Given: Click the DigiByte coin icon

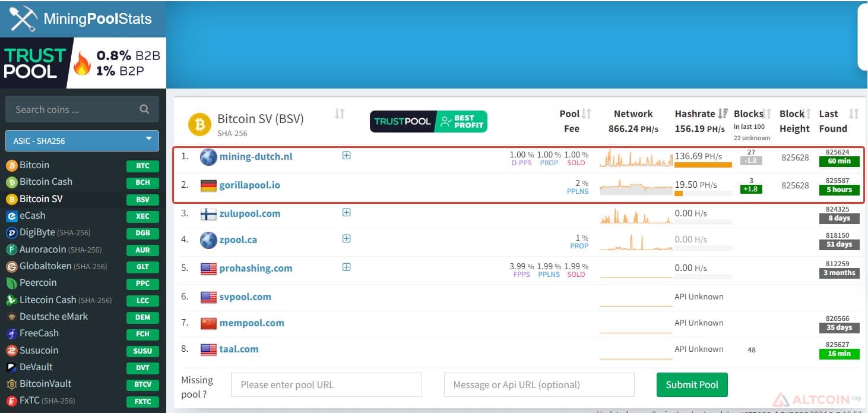Looking at the screenshot, I should [x=11, y=232].
